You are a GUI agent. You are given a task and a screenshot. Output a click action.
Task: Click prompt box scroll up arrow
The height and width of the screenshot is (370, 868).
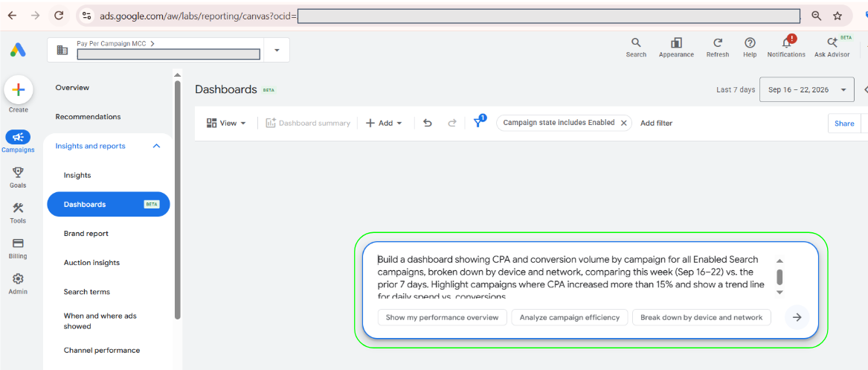click(x=779, y=261)
